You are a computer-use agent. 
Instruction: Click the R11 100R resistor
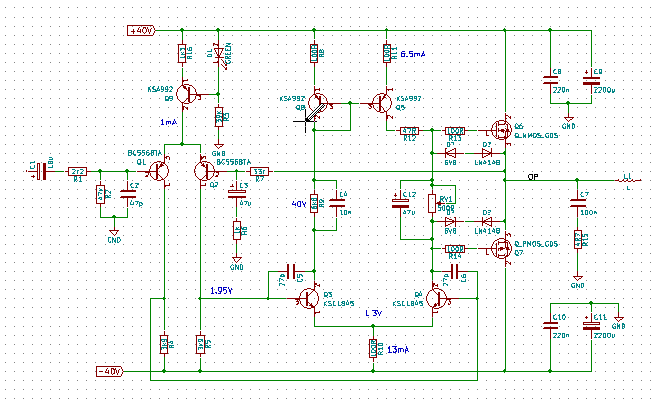click(x=387, y=53)
